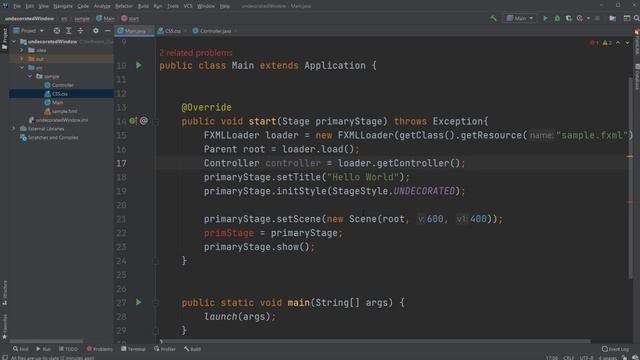Image resolution: width=640 pixels, height=360 pixels.
Task: Click the UTF-8 encoding in status bar
Action: pos(587,358)
